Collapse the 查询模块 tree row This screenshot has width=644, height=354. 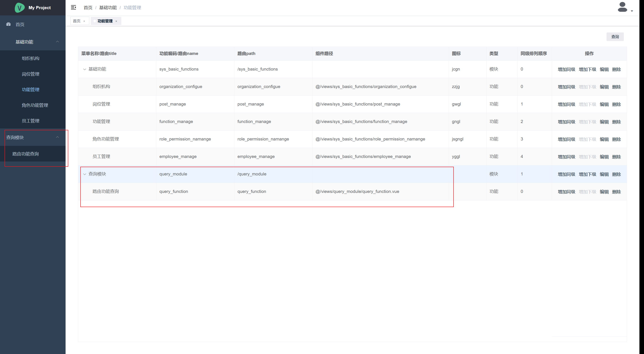pyautogui.click(x=85, y=174)
